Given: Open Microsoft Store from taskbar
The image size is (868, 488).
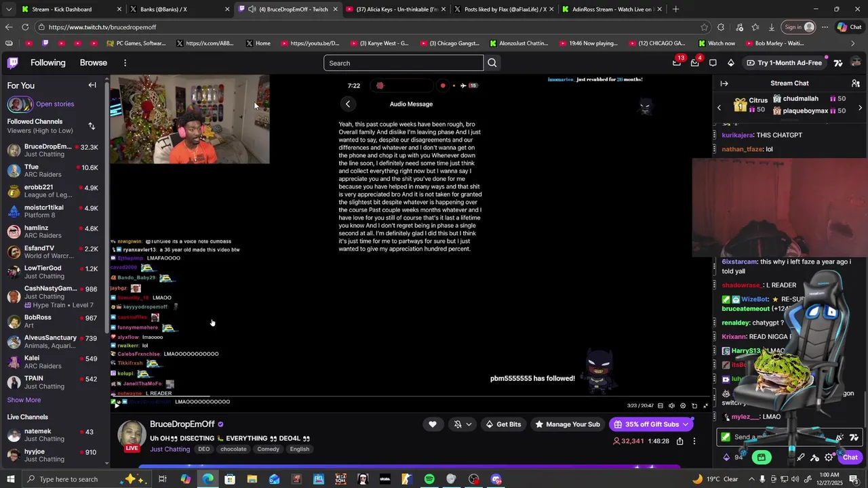Looking at the screenshot, I should pos(229,479).
